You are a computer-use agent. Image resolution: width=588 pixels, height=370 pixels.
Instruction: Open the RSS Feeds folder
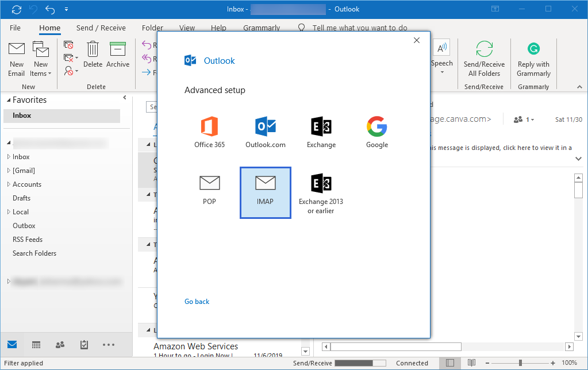(28, 240)
